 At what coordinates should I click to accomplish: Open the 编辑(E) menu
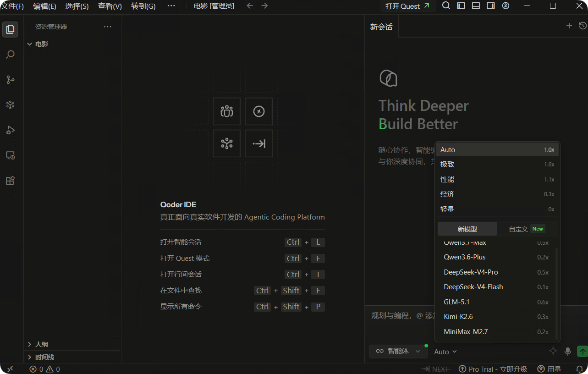[44, 6]
